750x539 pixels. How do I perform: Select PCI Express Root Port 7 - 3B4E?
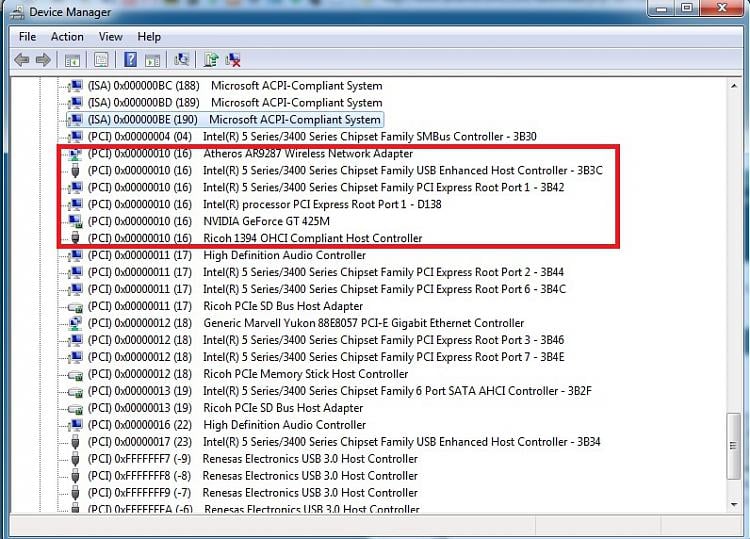click(326, 357)
